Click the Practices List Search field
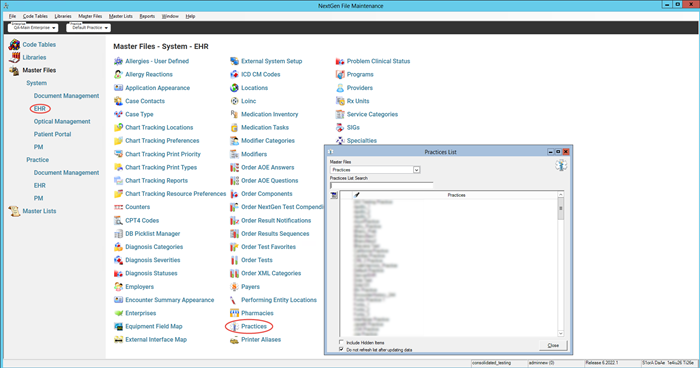Viewport: 700px width, 368px height. point(382,185)
